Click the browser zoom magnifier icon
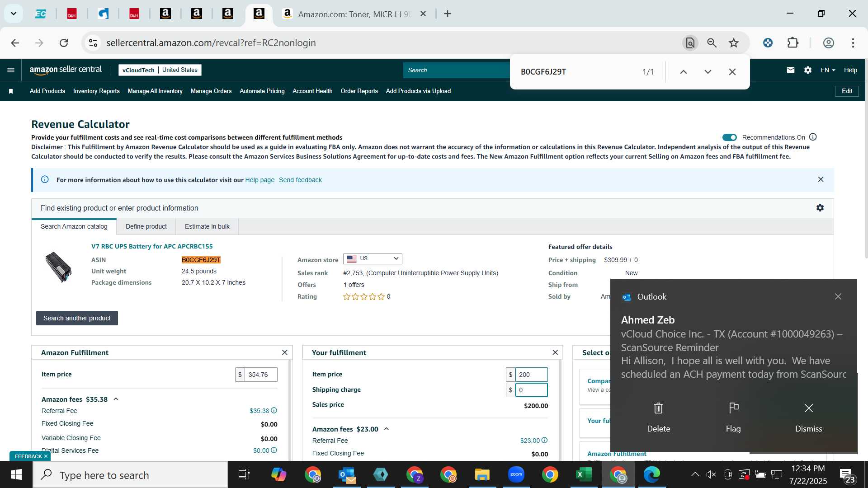Image resolution: width=868 pixels, height=488 pixels. point(712,43)
